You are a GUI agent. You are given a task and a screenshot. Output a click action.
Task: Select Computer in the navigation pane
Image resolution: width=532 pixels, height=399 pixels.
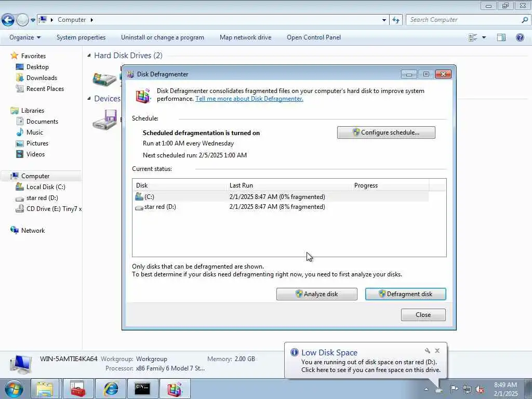35,176
